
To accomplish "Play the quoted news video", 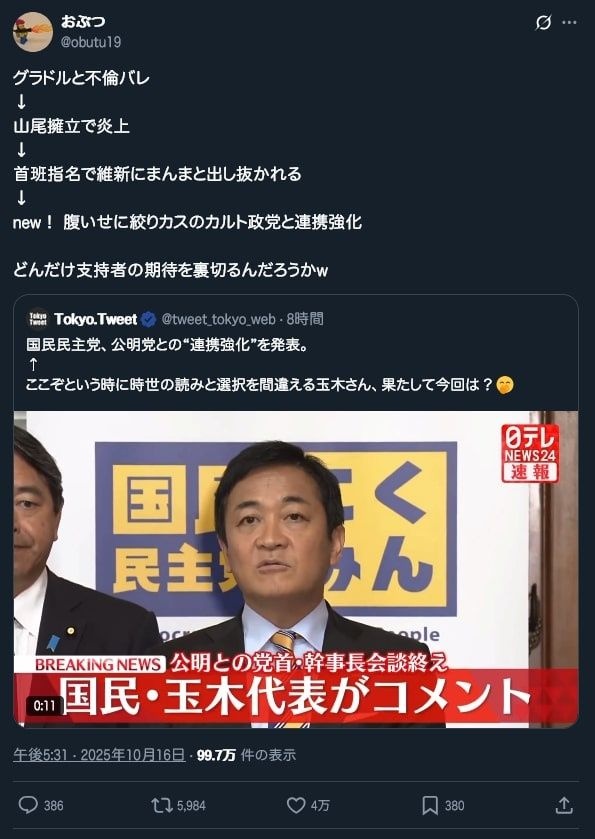I will (296, 569).
